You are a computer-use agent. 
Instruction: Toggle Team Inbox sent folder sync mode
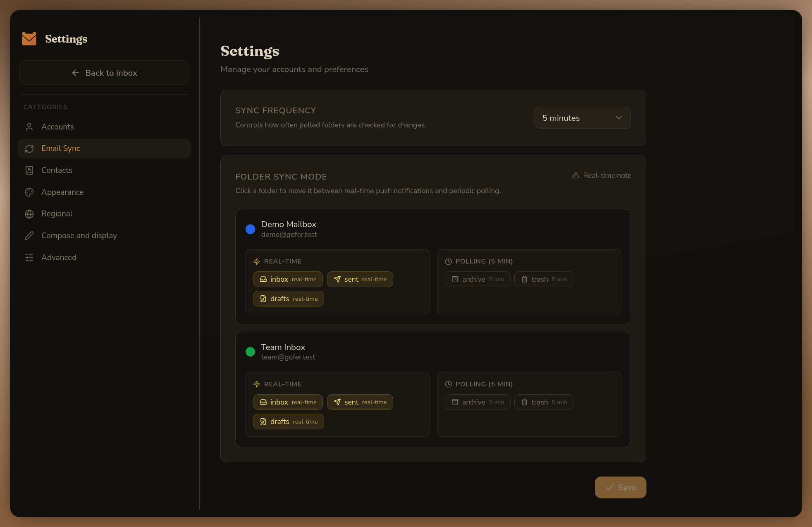(360, 402)
